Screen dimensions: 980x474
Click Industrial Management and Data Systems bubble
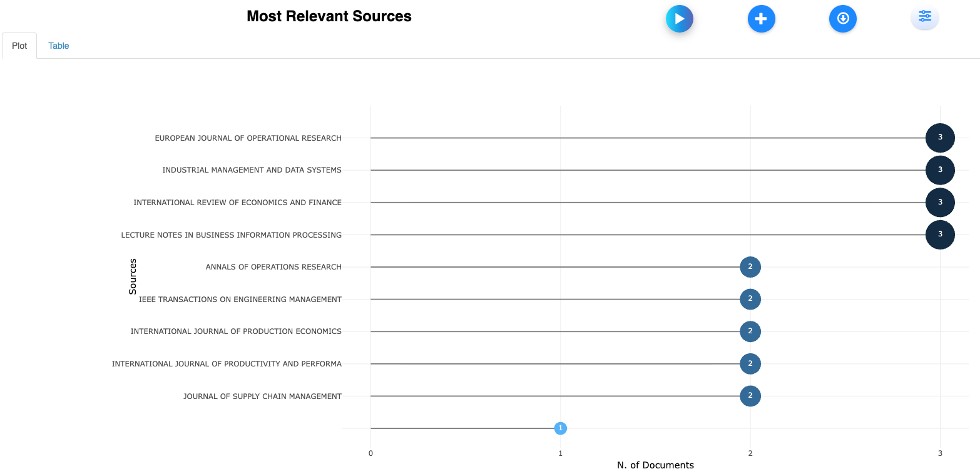click(939, 170)
